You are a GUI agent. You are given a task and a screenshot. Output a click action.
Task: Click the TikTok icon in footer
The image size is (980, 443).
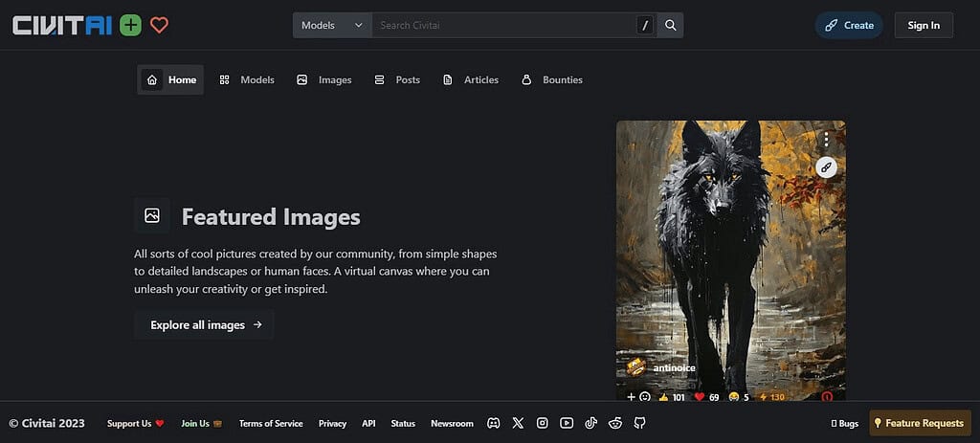[591, 423]
